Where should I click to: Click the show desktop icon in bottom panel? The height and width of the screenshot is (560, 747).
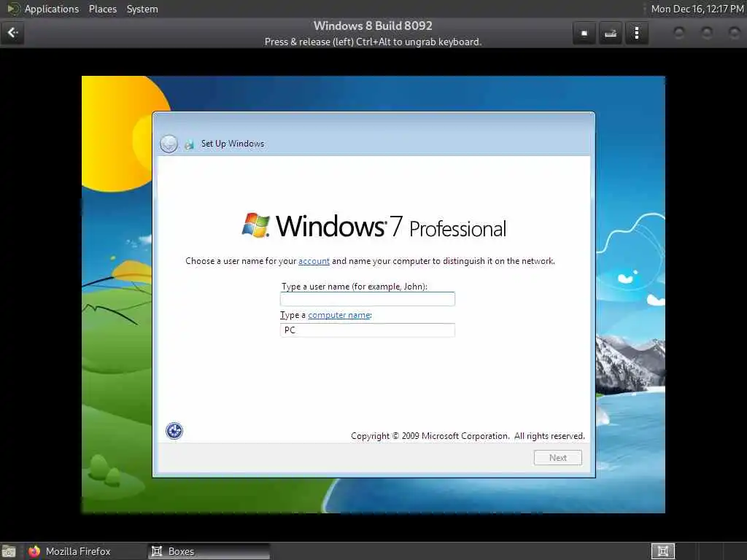click(x=9, y=551)
